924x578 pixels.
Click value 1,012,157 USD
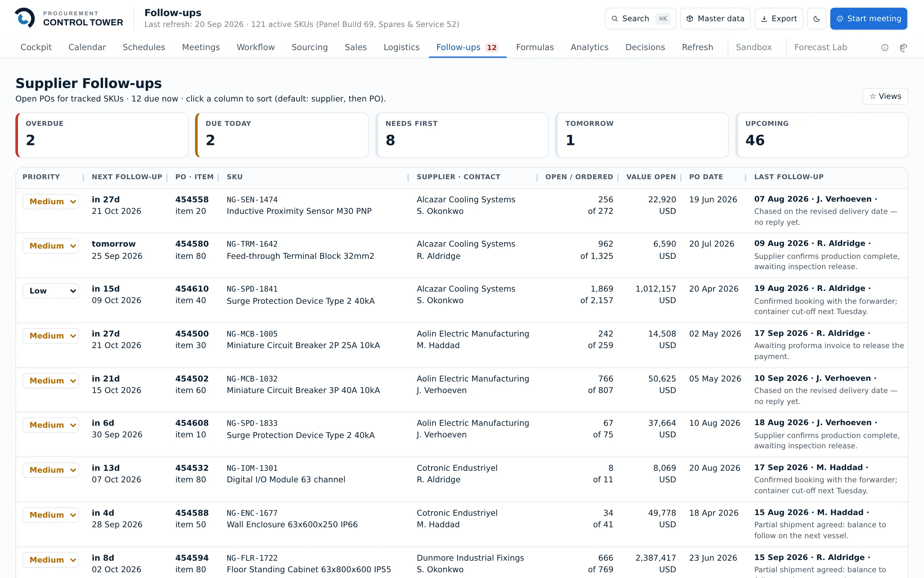tap(655, 295)
